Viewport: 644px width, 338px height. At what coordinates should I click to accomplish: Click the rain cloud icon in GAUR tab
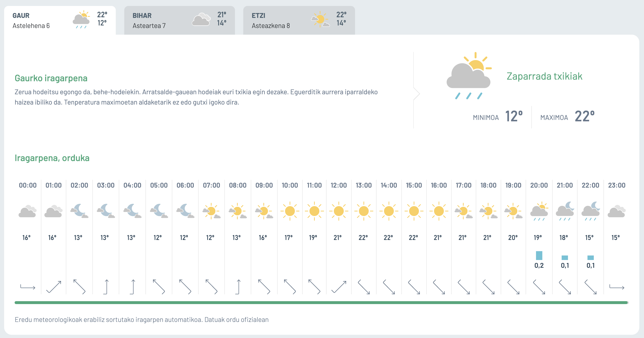tap(81, 19)
